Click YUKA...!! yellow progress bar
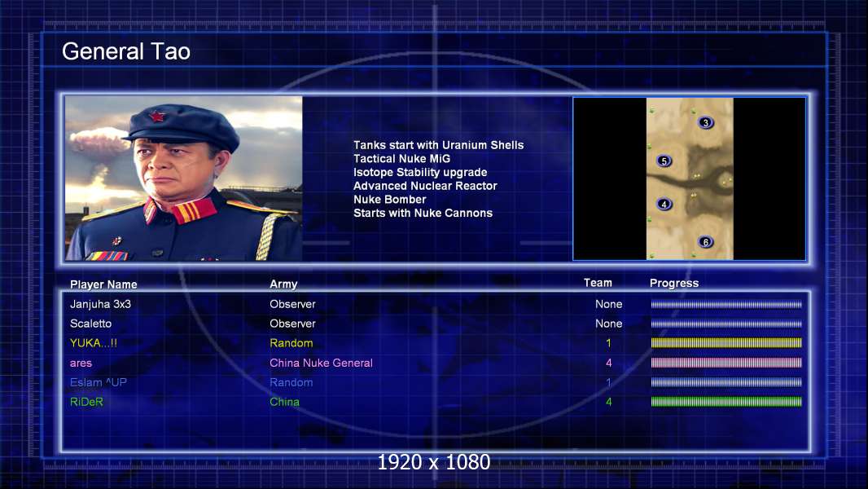Screen dimensions: 868x489 (x=726, y=343)
